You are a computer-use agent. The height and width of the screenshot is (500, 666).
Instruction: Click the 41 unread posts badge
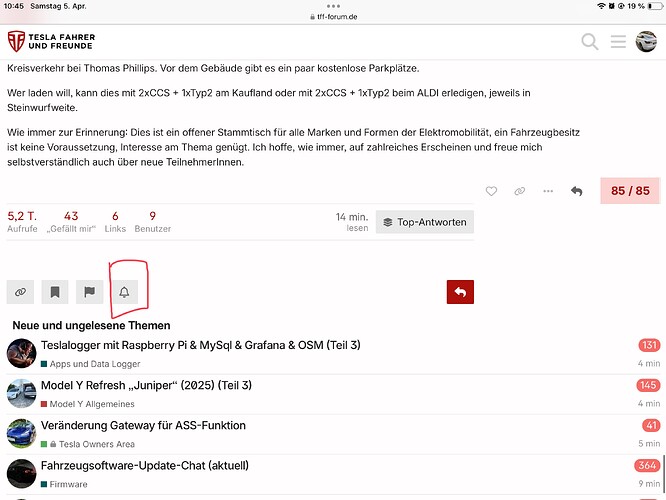click(x=651, y=425)
